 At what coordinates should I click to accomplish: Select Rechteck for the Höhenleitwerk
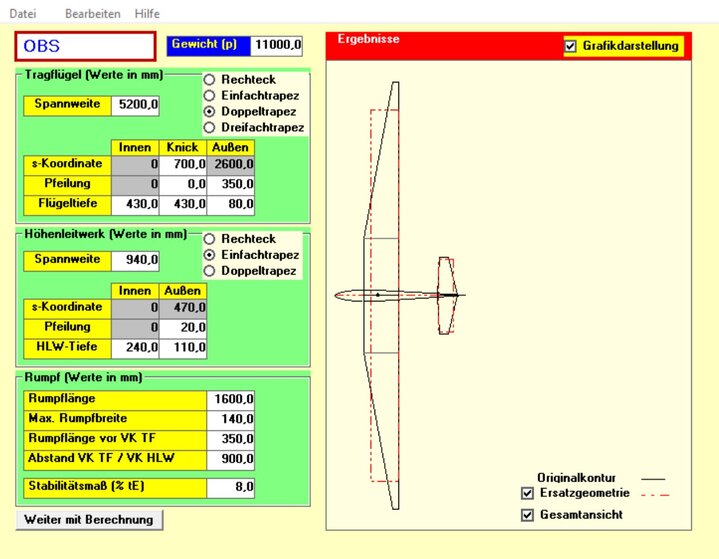[210, 239]
